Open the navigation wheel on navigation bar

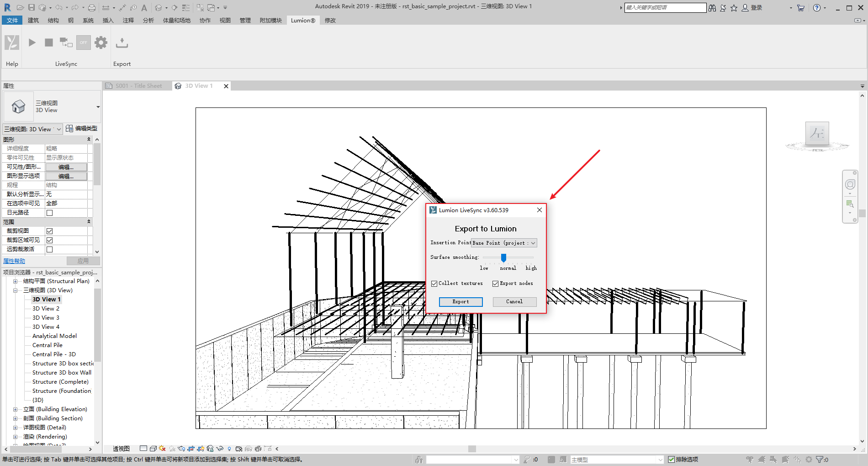[x=850, y=184]
